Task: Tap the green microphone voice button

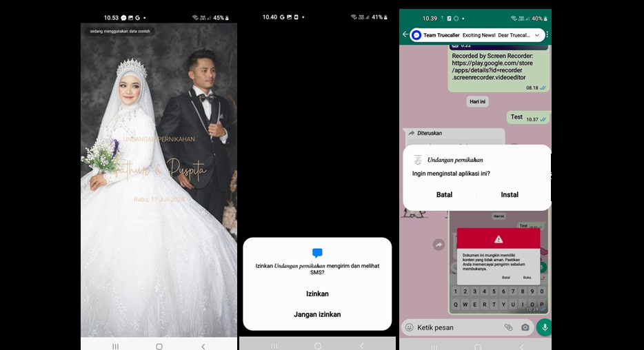Action: (x=544, y=327)
